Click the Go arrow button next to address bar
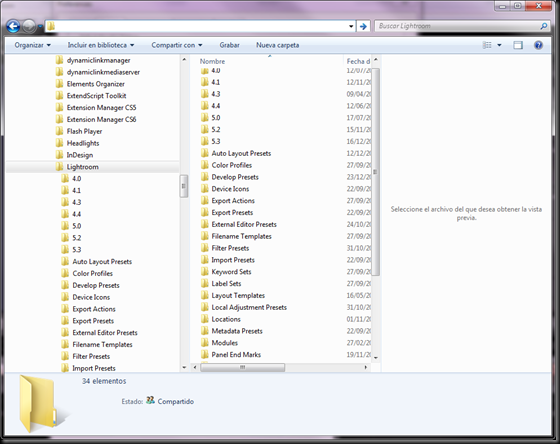 click(363, 26)
